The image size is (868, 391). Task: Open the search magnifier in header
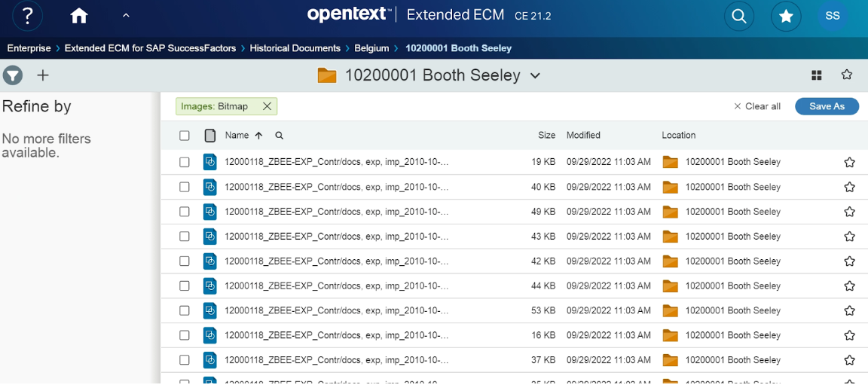[739, 16]
